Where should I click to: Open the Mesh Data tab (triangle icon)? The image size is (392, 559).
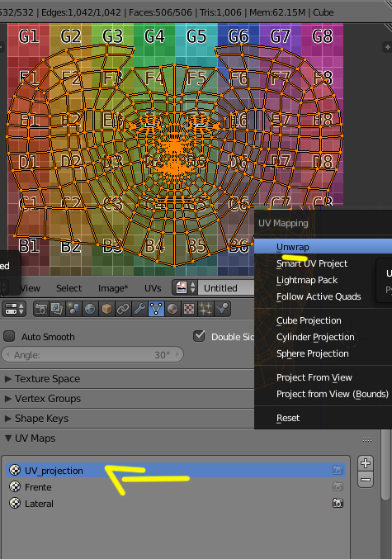(156, 309)
